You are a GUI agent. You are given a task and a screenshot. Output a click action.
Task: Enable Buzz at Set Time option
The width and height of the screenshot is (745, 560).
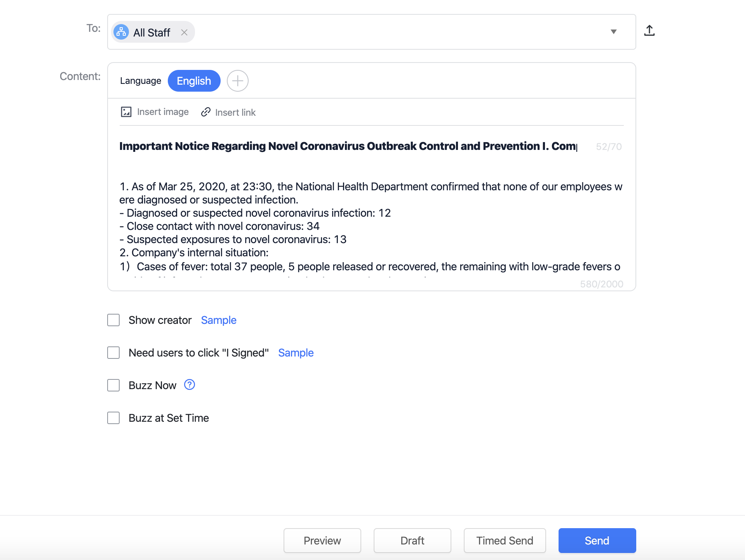[x=113, y=418]
